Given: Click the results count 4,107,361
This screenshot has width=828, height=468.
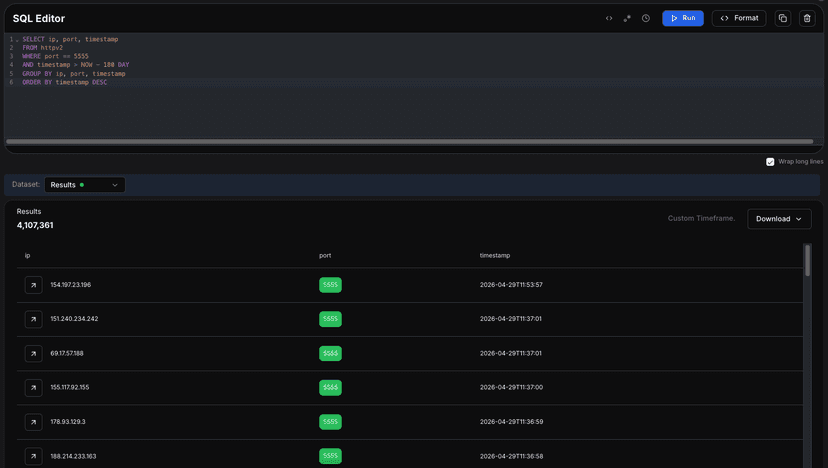Looking at the screenshot, I should (35, 225).
